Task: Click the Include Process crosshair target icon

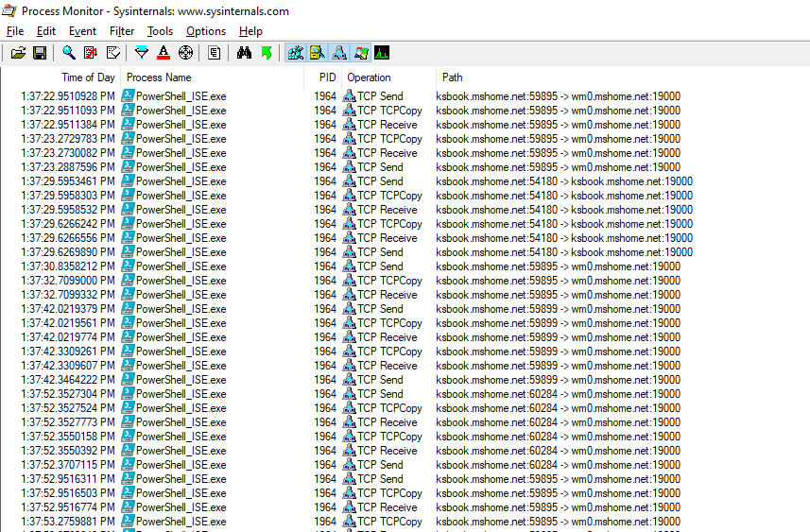Action: coord(185,53)
